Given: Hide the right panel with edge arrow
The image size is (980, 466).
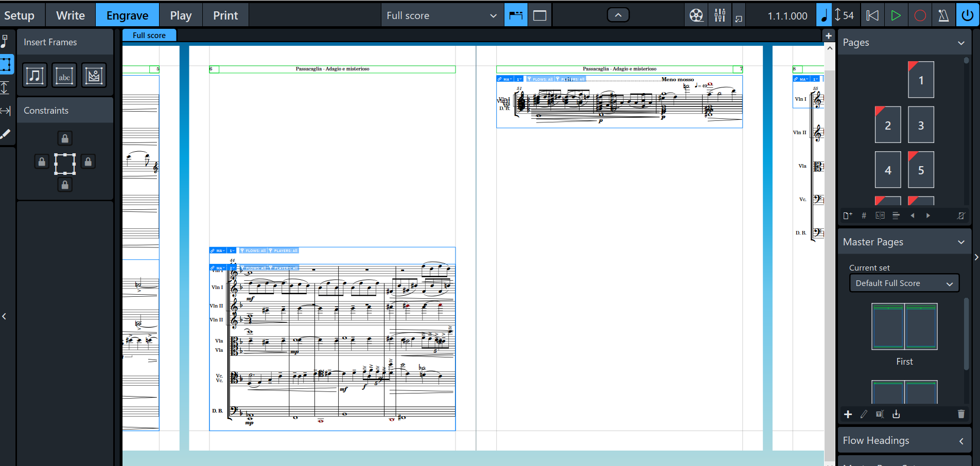Looking at the screenshot, I should pos(976,257).
